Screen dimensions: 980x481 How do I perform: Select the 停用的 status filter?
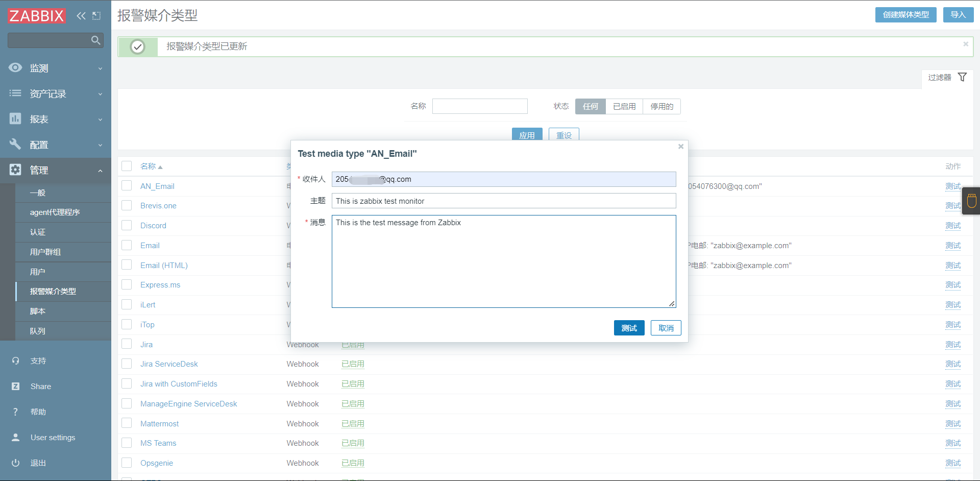(661, 106)
